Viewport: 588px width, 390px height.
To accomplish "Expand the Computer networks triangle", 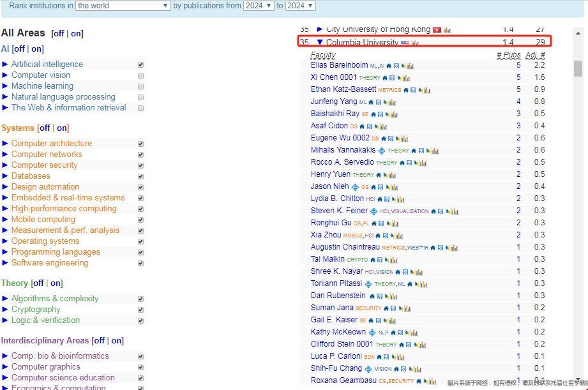I will tap(5, 154).
